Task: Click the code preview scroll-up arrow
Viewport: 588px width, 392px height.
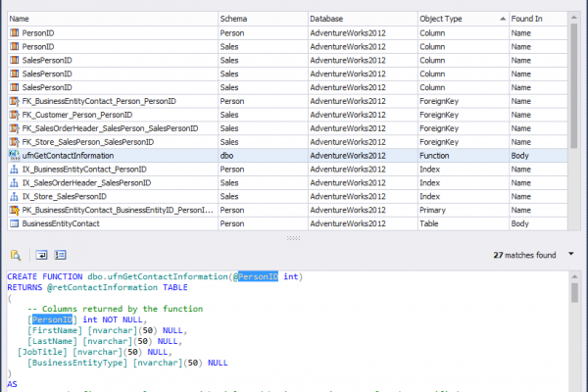Action: (574, 276)
